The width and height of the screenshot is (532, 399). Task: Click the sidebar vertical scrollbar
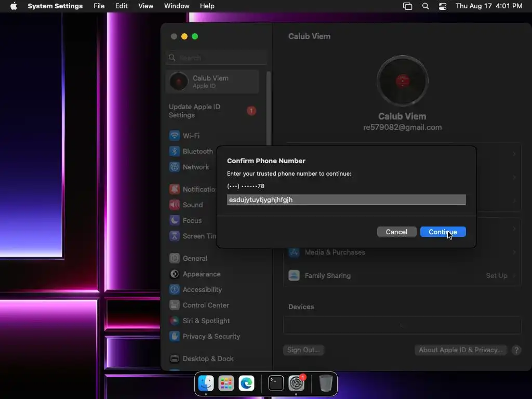point(269,109)
